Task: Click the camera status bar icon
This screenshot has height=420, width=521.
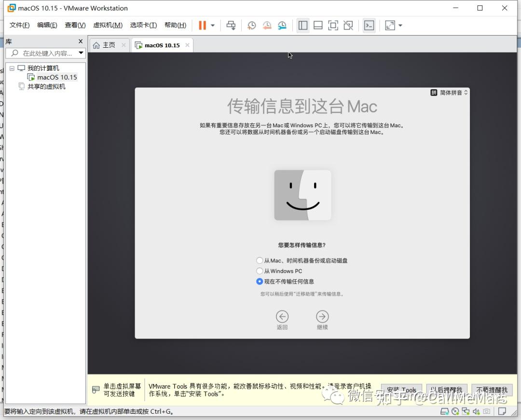Action: 486,412
